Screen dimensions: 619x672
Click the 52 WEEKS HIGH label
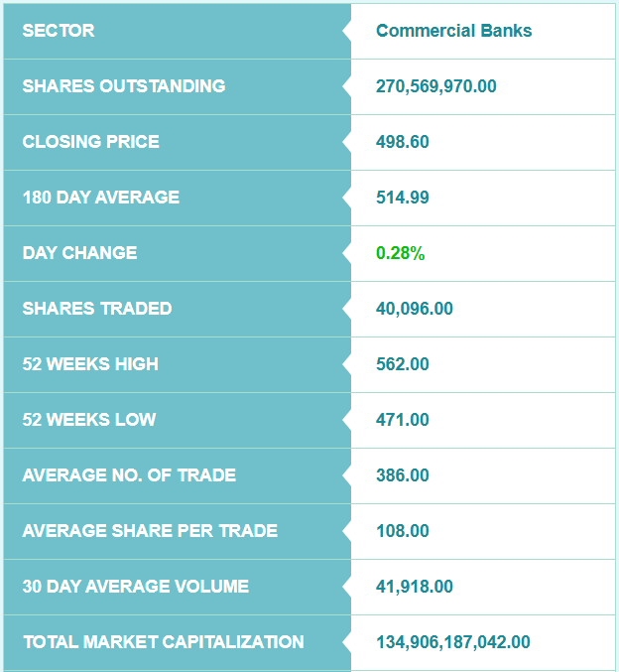(90, 364)
